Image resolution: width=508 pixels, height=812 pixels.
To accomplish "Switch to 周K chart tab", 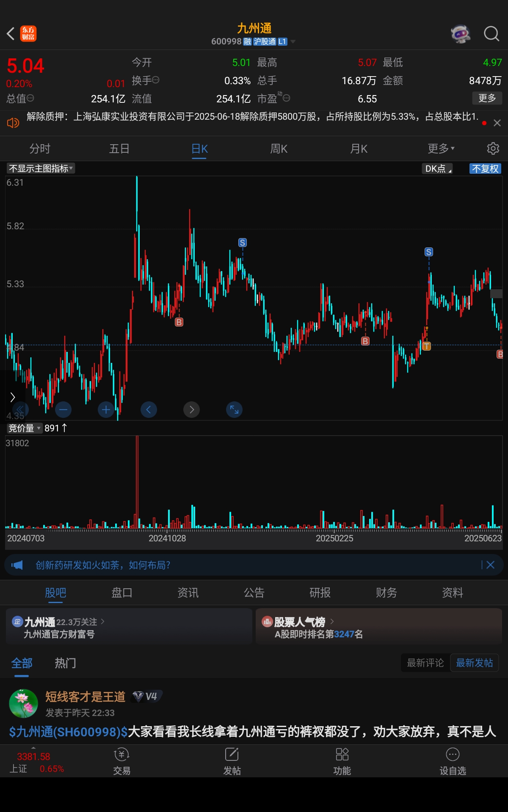I will (279, 148).
